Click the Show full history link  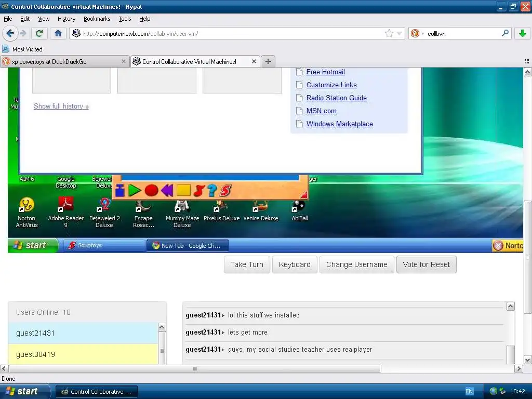(x=61, y=106)
